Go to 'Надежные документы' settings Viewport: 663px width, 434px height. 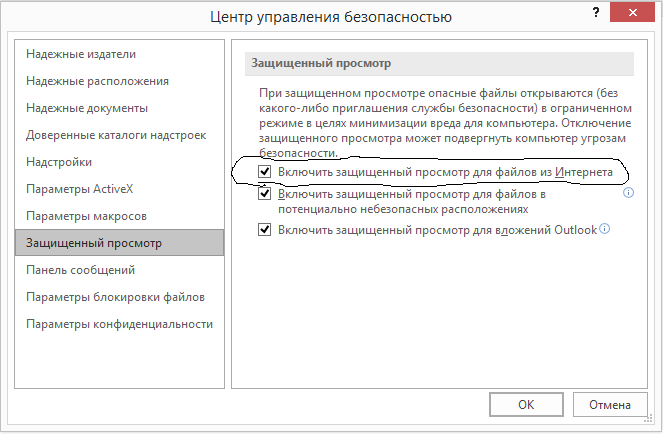click(x=87, y=108)
